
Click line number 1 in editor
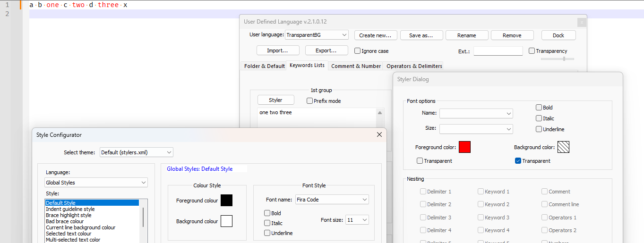tap(7, 5)
